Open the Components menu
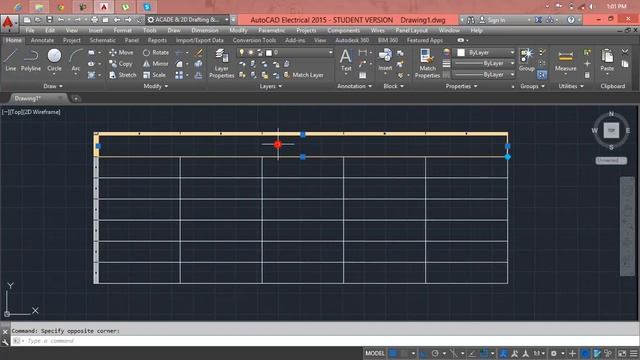640x360 pixels. [344, 31]
